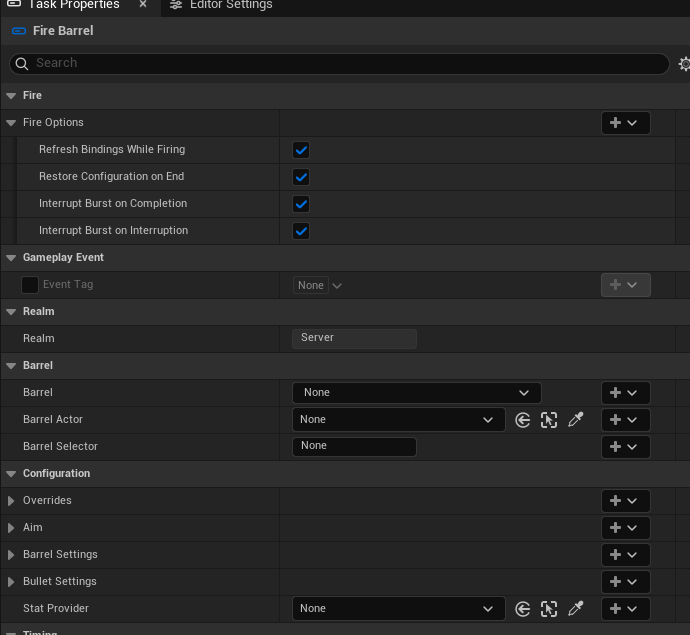Click the Fire Barrel title
This screenshot has height=635, width=690.
63,31
